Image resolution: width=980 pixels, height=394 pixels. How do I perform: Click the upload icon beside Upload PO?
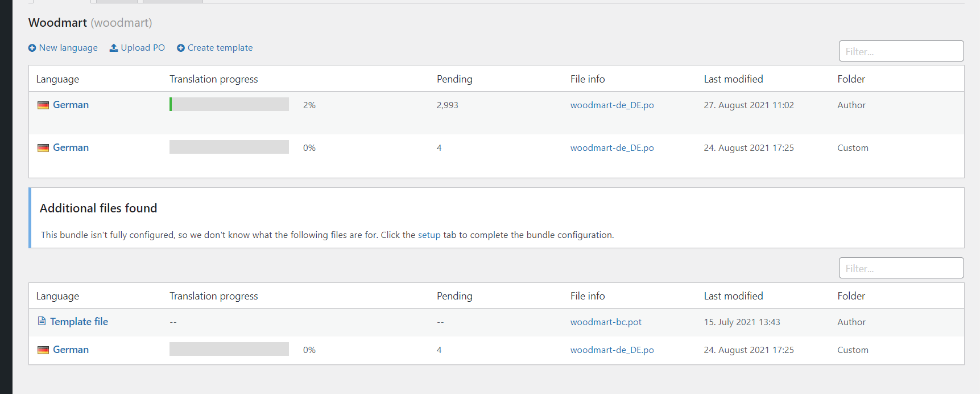[x=114, y=48]
